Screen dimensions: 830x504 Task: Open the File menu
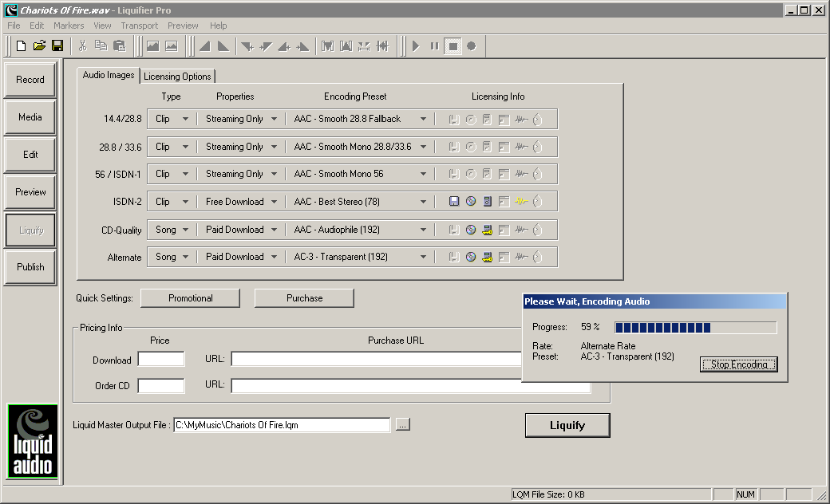click(x=14, y=26)
